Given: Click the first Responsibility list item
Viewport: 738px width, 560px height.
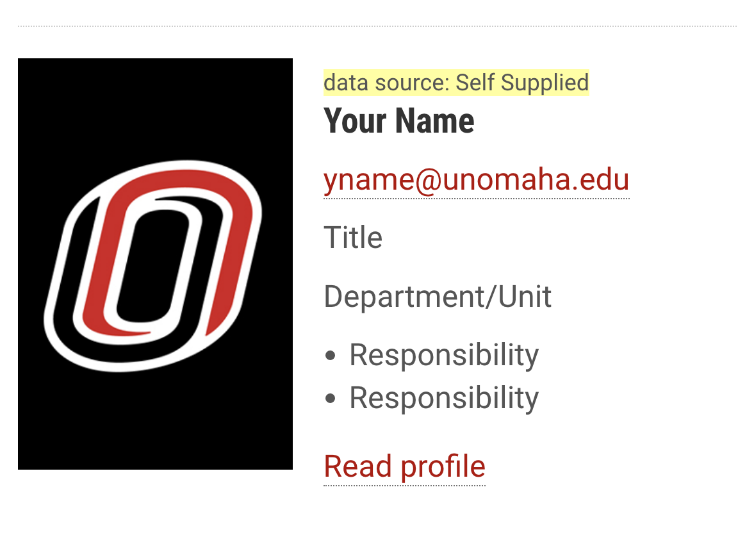Looking at the screenshot, I should click(x=443, y=355).
